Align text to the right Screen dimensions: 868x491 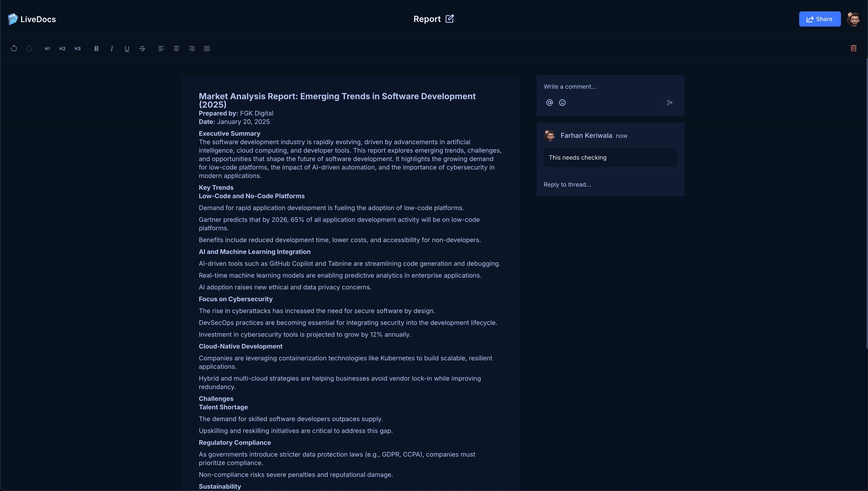tap(191, 49)
